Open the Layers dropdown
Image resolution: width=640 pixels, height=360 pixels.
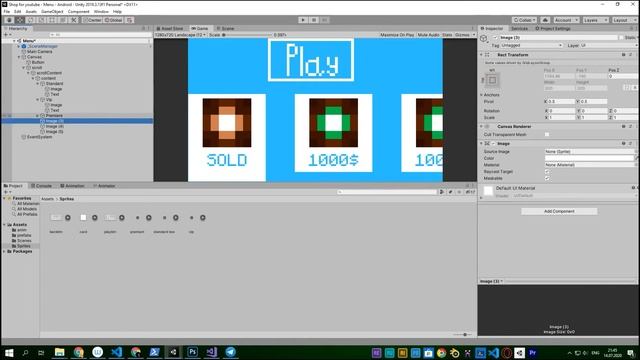pyautogui.click(x=595, y=20)
